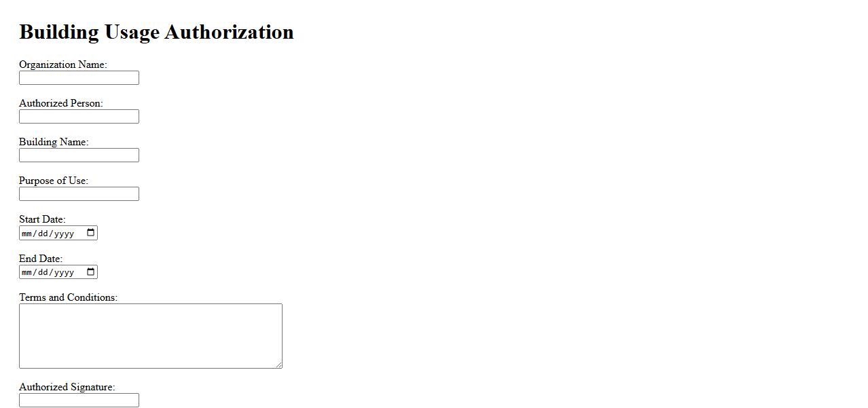Click the Terms and Conditions resize handle
Image resolution: width=868 pixels, height=408 pixels.
278,365
